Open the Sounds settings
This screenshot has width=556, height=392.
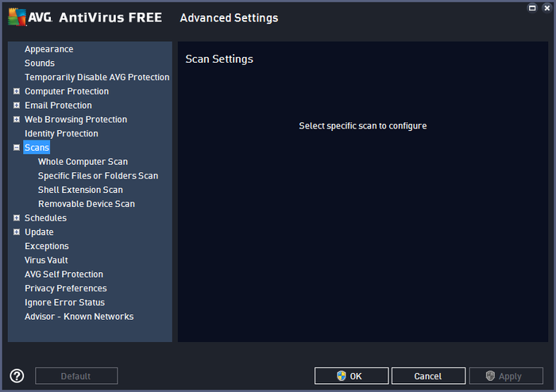coord(40,63)
